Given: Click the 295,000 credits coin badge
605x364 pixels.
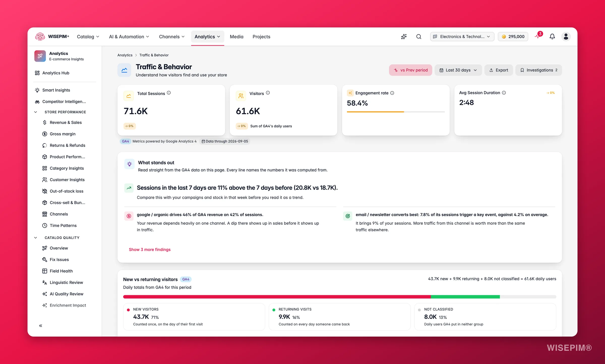Looking at the screenshot, I should pos(513,37).
